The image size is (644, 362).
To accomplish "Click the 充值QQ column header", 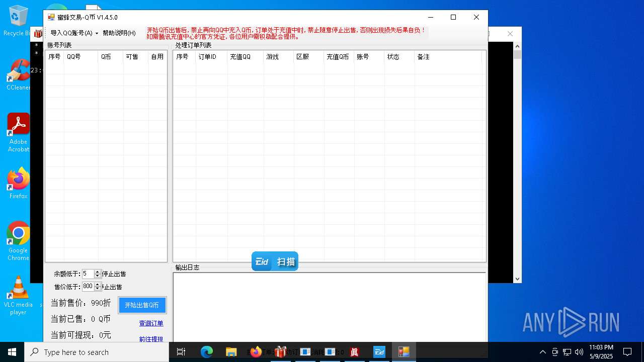I will click(x=246, y=57).
